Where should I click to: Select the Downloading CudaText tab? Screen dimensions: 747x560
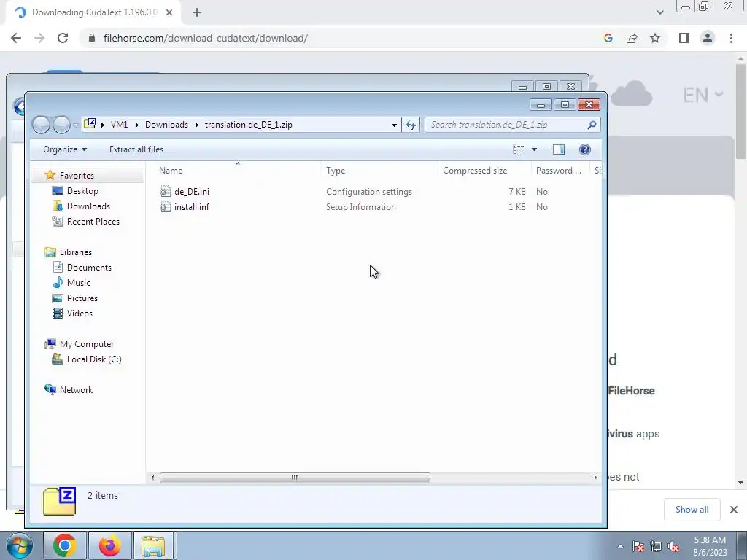click(x=93, y=12)
